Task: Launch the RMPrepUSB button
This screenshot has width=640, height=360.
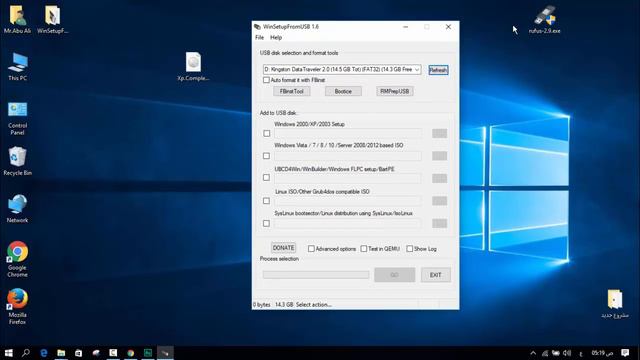Action: [395, 91]
